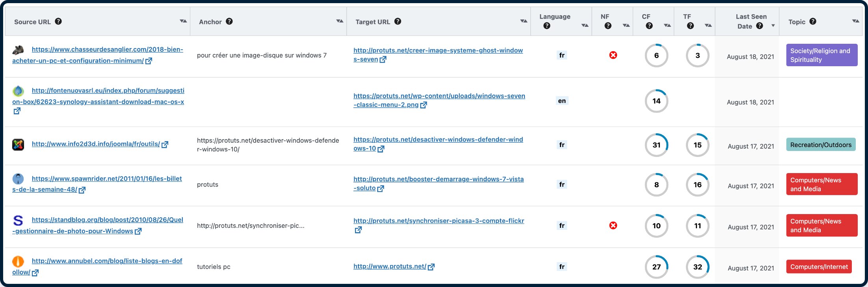Viewport: 868px width, 287px height.
Task: Click external-link icon after booster-demarrage target URL
Action: (381, 188)
